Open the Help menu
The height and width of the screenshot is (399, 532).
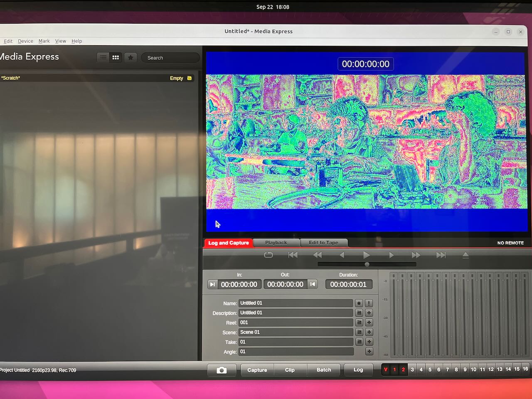pyautogui.click(x=76, y=41)
